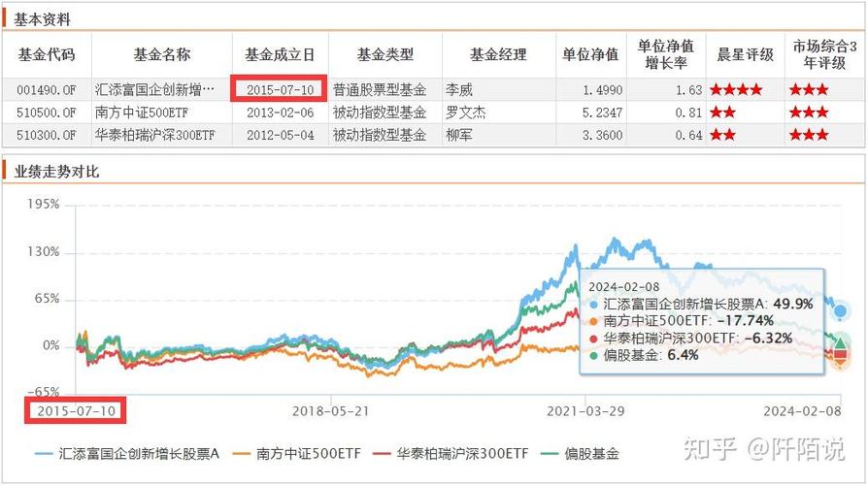Click three-star market rating of 510300.OF

809,135
